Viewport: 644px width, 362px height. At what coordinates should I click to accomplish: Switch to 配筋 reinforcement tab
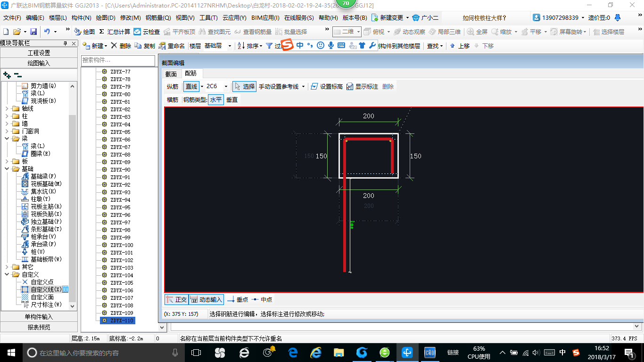click(x=191, y=74)
